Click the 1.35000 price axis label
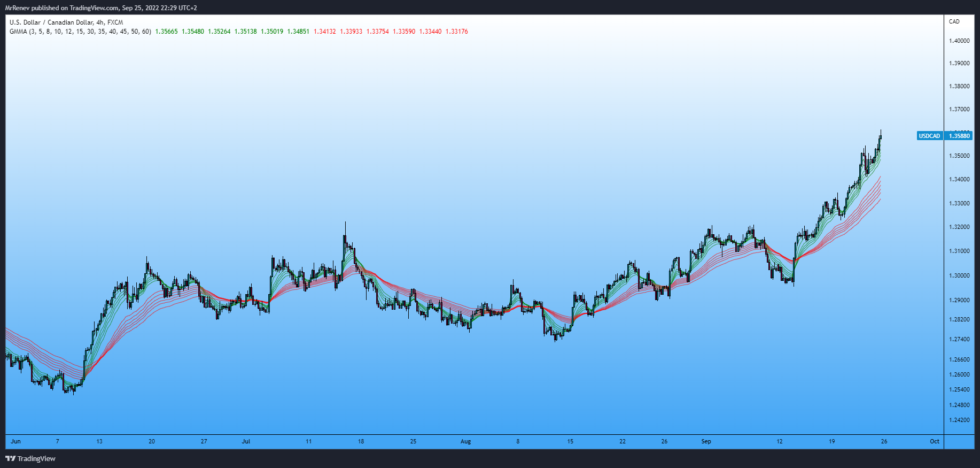The width and height of the screenshot is (980, 468). (959, 156)
